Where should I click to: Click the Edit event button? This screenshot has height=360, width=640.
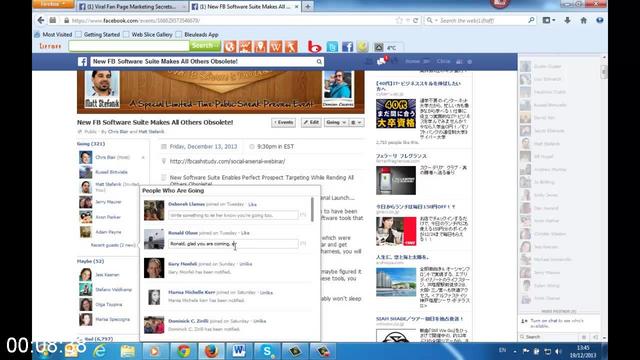311,122
